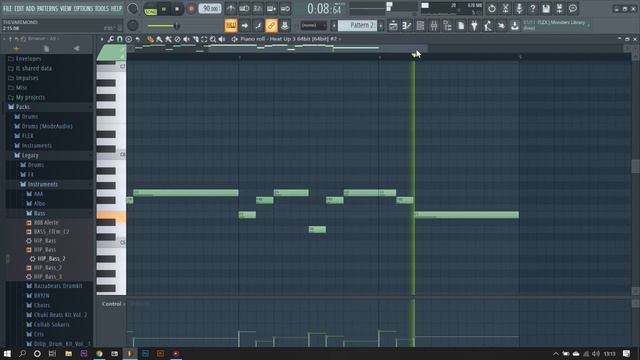This screenshot has width=640, height=360.
Task: Select the next pattern arrow
Action: click(x=381, y=26)
